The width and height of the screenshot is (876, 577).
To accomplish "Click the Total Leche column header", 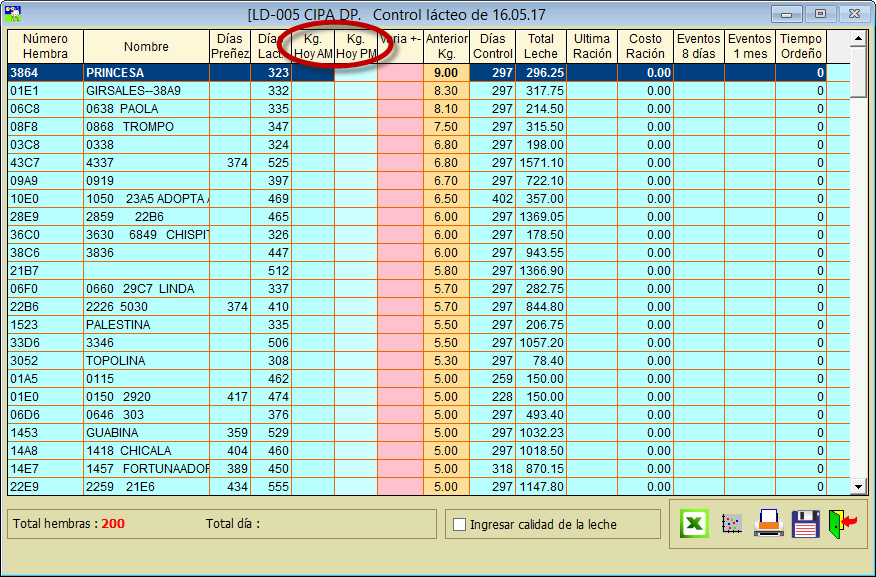I will [541, 46].
